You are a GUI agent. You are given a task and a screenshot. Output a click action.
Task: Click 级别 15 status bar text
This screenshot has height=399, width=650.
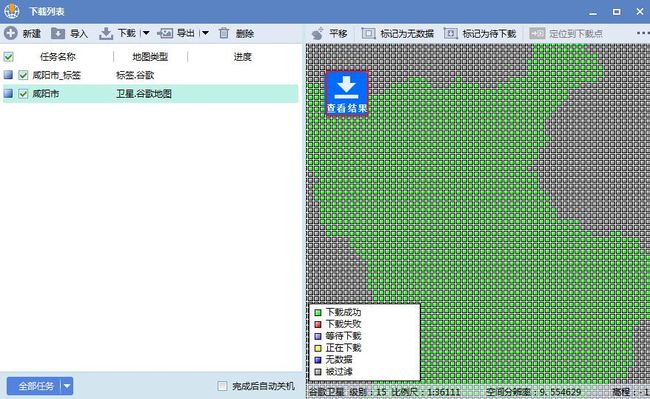click(368, 392)
